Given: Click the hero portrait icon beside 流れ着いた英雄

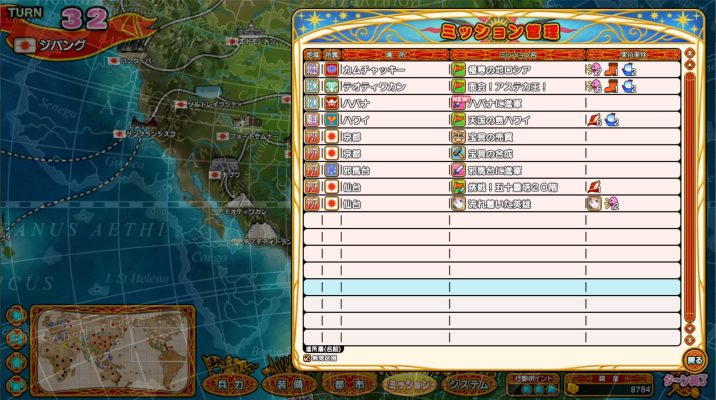Looking at the screenshot, I should (x=458, y=204).
